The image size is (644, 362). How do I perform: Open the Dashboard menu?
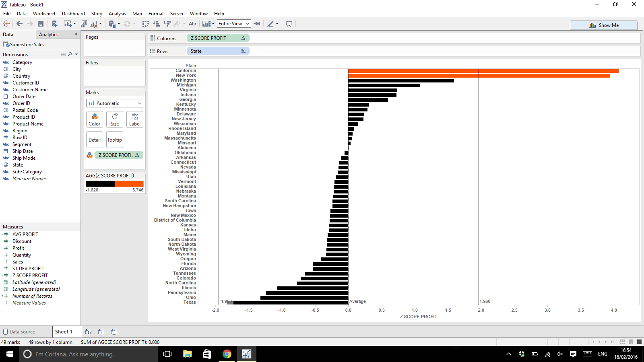73,14
